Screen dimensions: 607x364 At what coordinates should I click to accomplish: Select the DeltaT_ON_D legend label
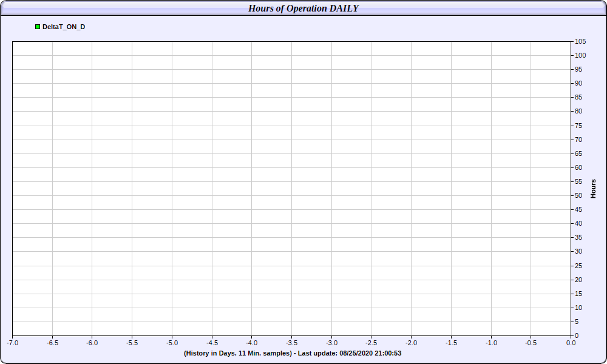click(64, 27)
